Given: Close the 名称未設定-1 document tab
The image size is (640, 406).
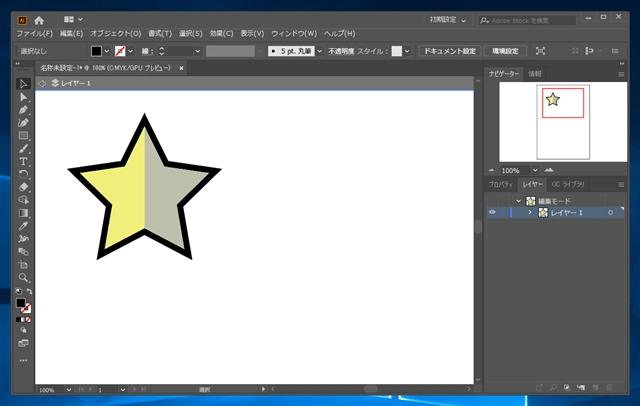Looking at the screenshot, I should click(x=181, y=68).
